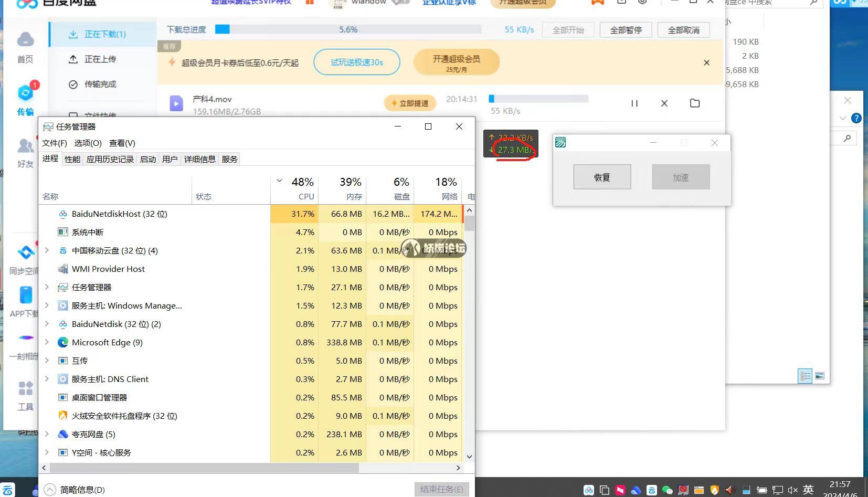Switch to the 详细信息 tab

coord(200,159)
